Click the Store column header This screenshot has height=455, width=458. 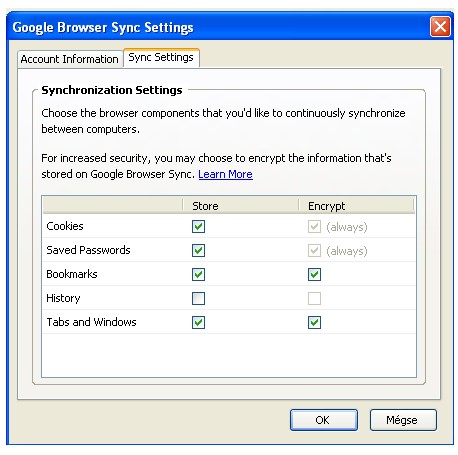pyautogui.click(x=240, y=206)
